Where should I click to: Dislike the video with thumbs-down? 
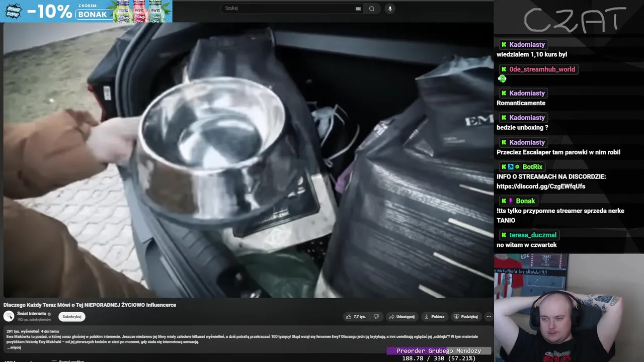coord(376,317)
